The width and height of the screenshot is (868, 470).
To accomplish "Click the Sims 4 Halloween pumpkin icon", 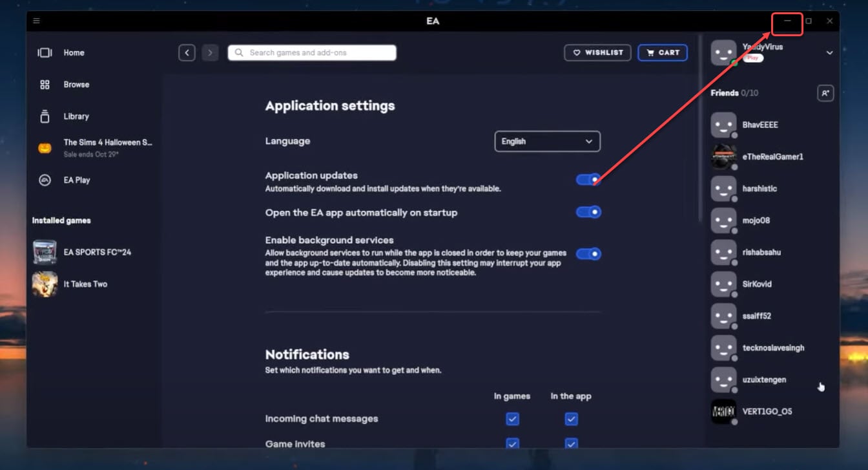I will [45, 148].
